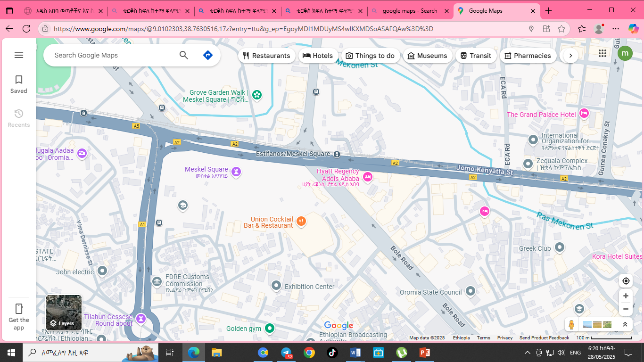
Task: Filter map by Things to do
Action: [371, 56]
